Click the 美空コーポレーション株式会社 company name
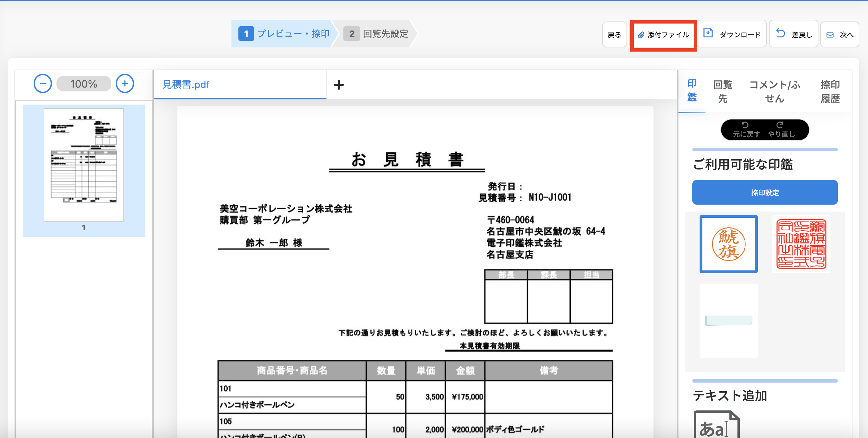This screenshot has width=868, height=438. click(x=286, y=209)
